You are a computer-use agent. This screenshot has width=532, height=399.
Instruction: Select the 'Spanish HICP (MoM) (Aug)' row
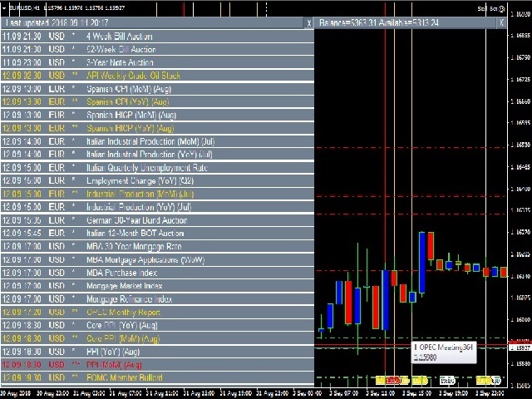pos(157,115)
